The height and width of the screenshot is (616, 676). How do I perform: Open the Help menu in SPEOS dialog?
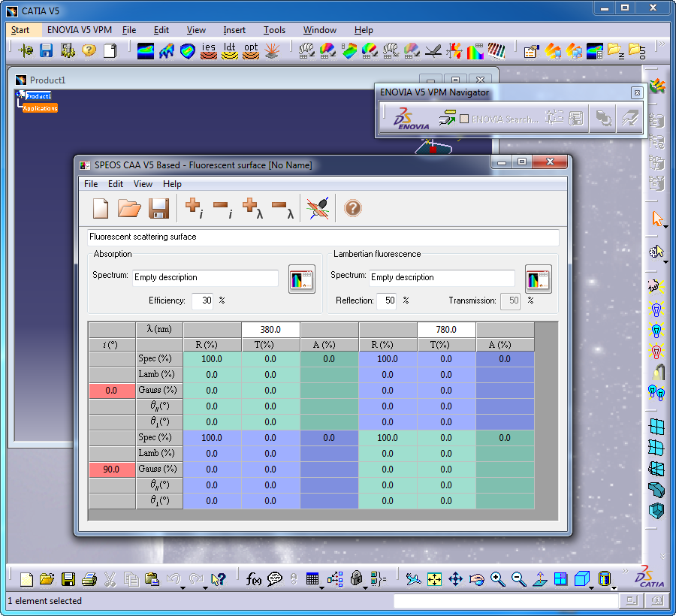(172, 184)
